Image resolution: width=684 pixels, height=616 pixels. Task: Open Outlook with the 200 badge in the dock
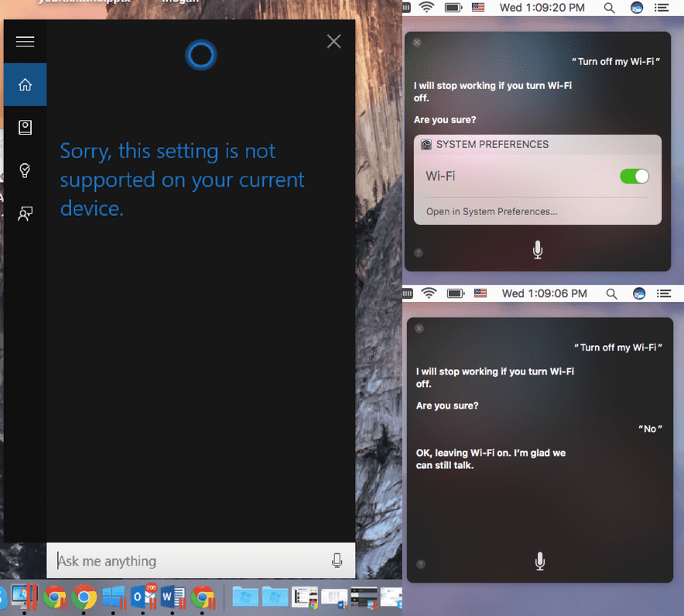pos(142,597)
